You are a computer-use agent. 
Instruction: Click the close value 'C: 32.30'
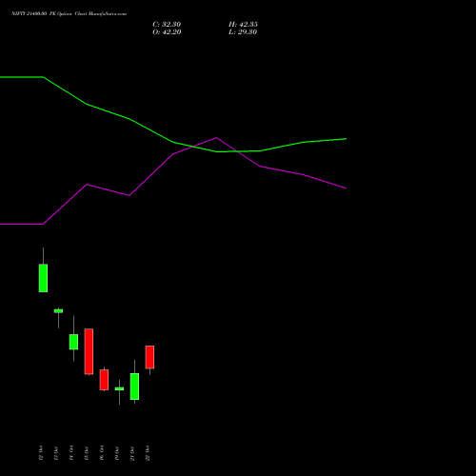(167, 25)
